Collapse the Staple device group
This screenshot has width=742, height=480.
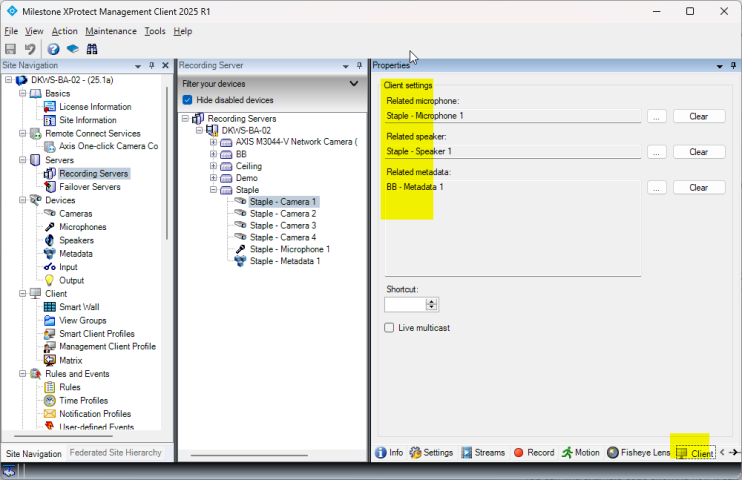[213, 189]
